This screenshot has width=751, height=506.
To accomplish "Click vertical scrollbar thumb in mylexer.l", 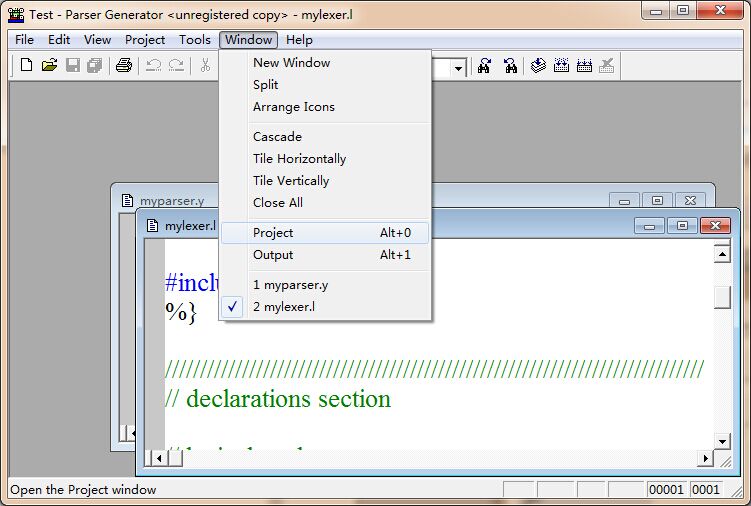I will click(722, 298).
